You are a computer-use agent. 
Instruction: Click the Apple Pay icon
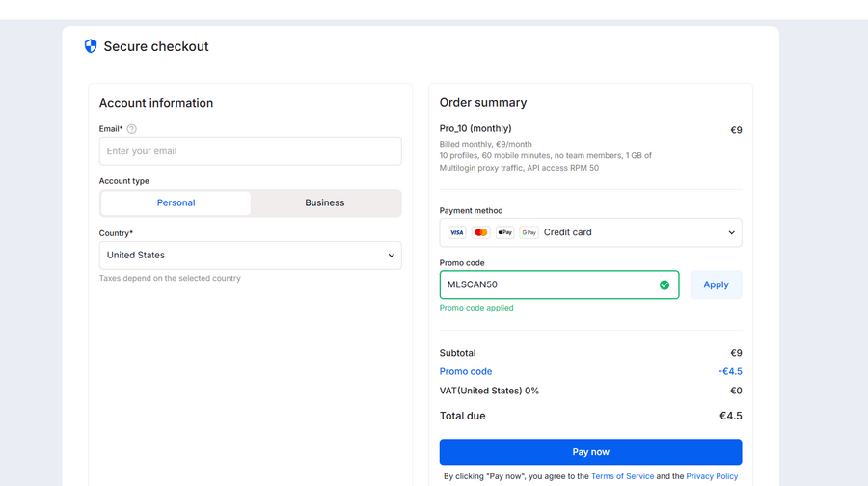[504, 232]
